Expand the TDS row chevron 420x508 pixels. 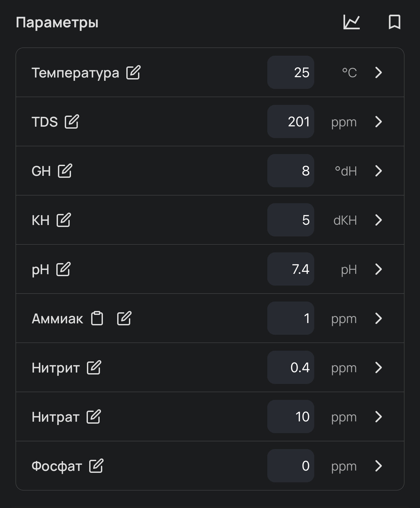378,121
